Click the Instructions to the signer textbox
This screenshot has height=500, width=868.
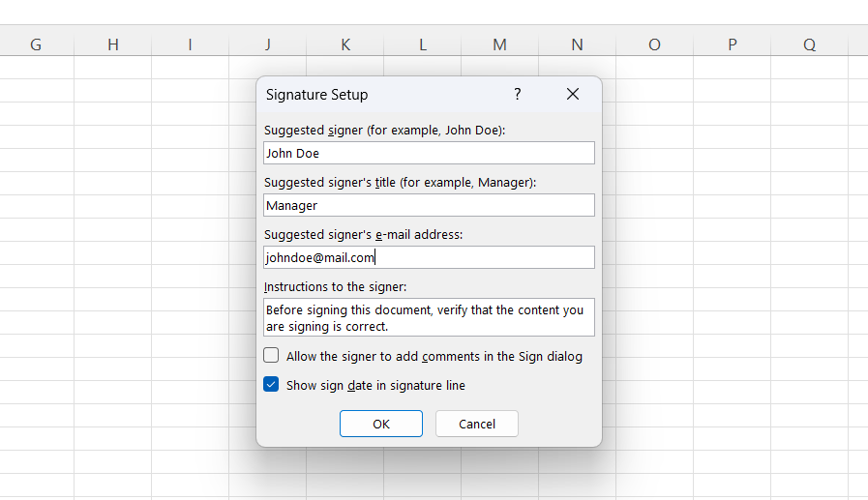[429, 317]
